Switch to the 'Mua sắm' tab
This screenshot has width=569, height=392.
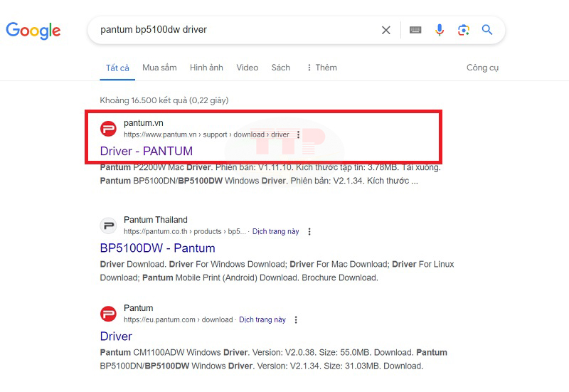coord(159,68)
